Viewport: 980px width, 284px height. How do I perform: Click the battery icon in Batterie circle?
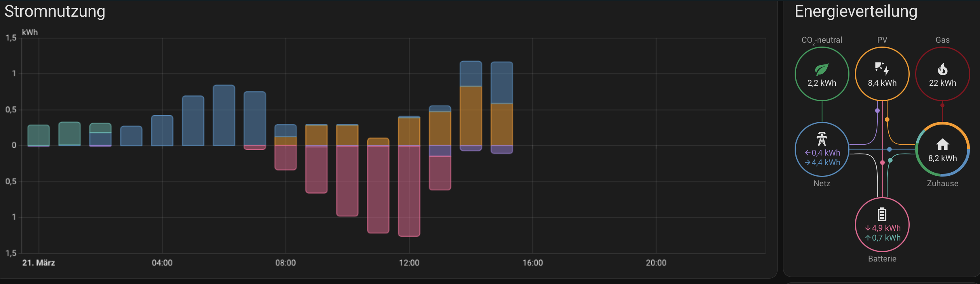click(x=882, y=214)
